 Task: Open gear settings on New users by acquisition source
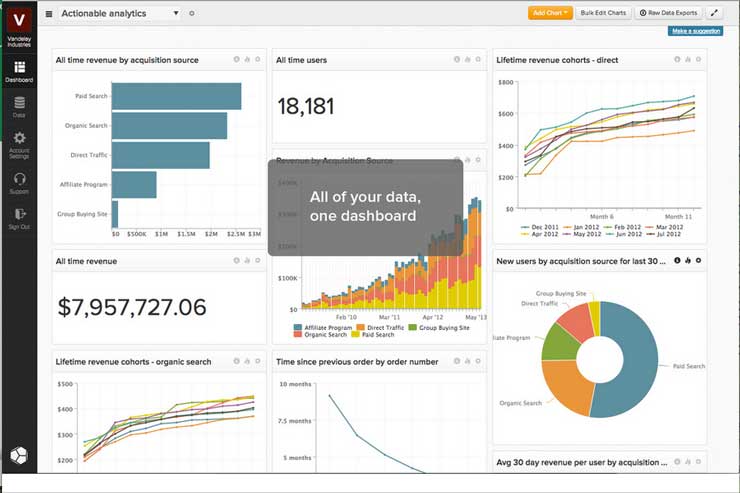[698, 260]
